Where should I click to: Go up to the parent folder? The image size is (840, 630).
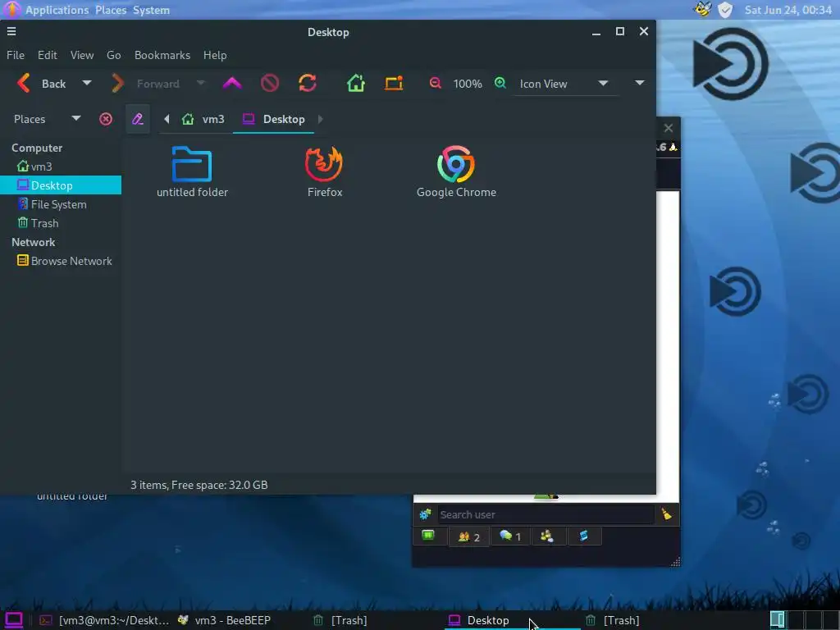pyautogui.click(x=232, y=84)
